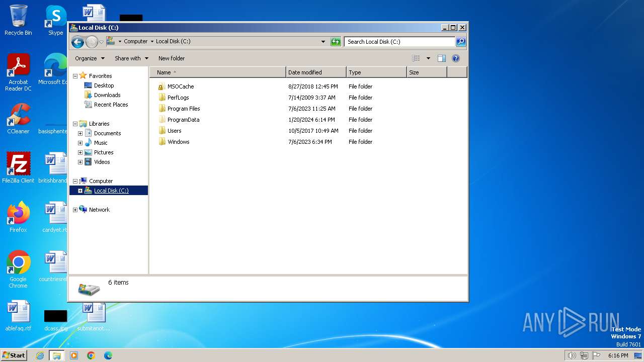
Task: Click the Computer address bar segment
Action: pyautogui.click(x=135, y=42)
